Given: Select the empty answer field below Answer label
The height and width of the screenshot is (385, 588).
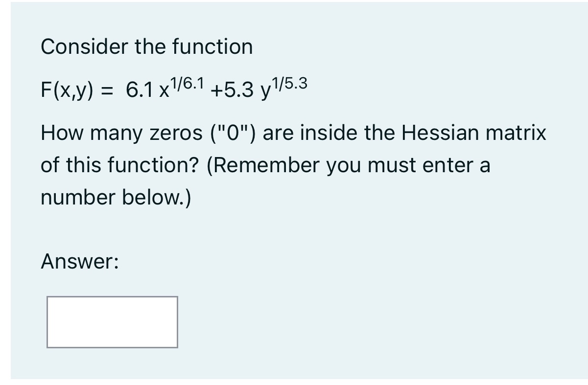Looking at the screenshot, I should click(x=112, y=322).
